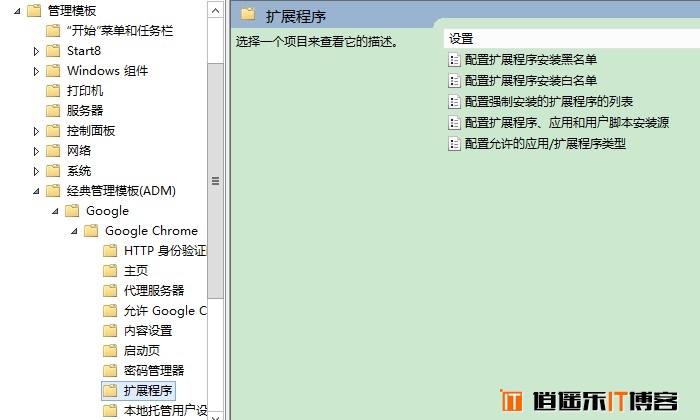This screenshot has width=700, height=420.
Task: Click the 主页 folder icon
Action: coord(110,271)
